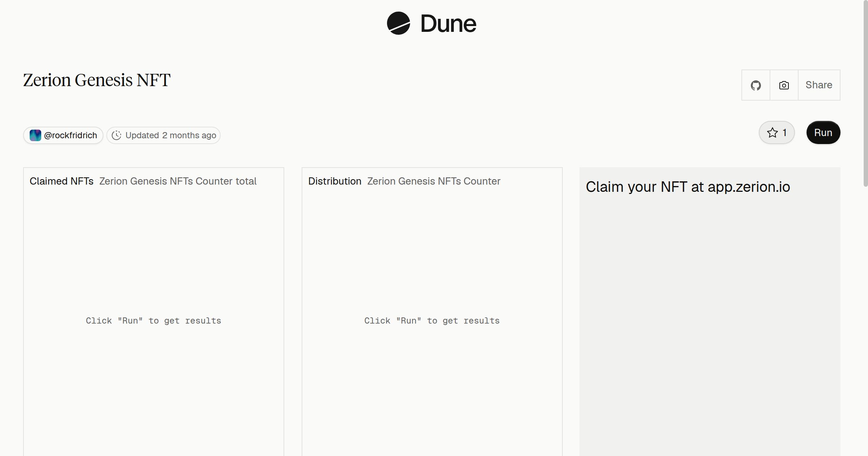This screenshot has width=868, height=456.
Task: Click 'Claim your NFT at app.zerion.io' text
Action: pyautogui.click(x=688, y=187)
